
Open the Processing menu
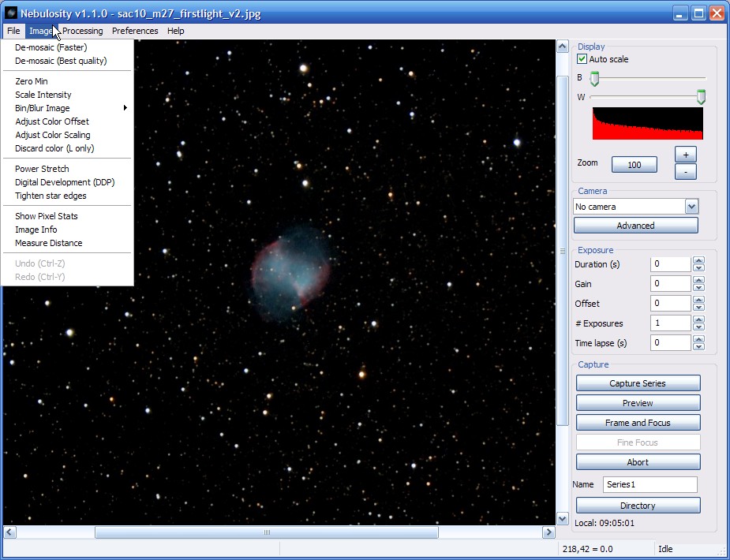pos(83,31)
